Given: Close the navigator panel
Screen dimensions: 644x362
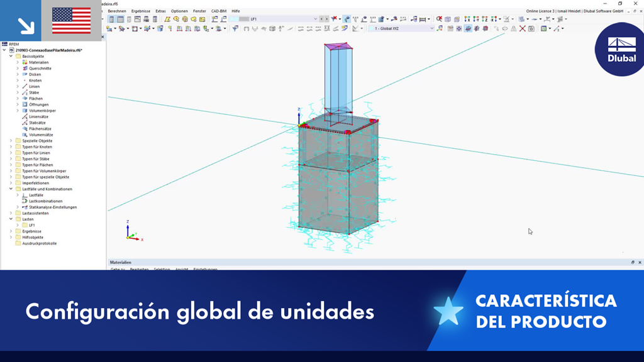Looking at the screenshot, I should tap(103, 37).
